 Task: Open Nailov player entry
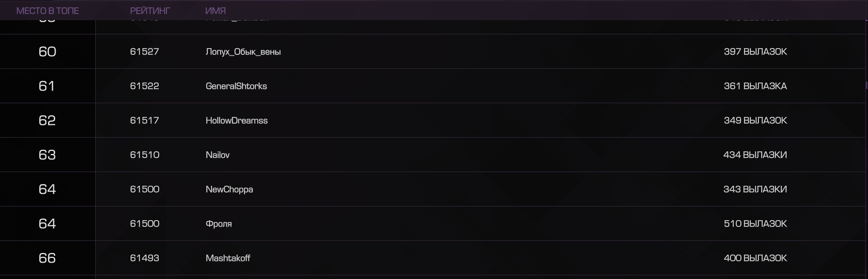[x=218, y=155]
